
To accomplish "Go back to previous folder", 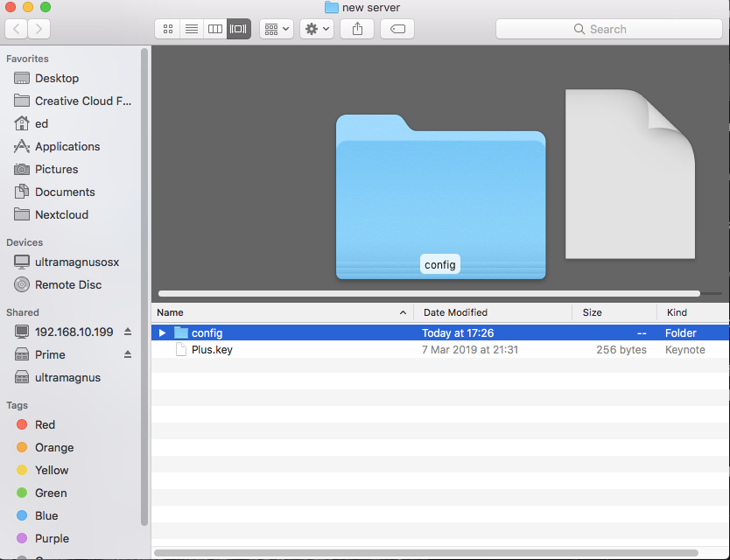I will 16,29.
